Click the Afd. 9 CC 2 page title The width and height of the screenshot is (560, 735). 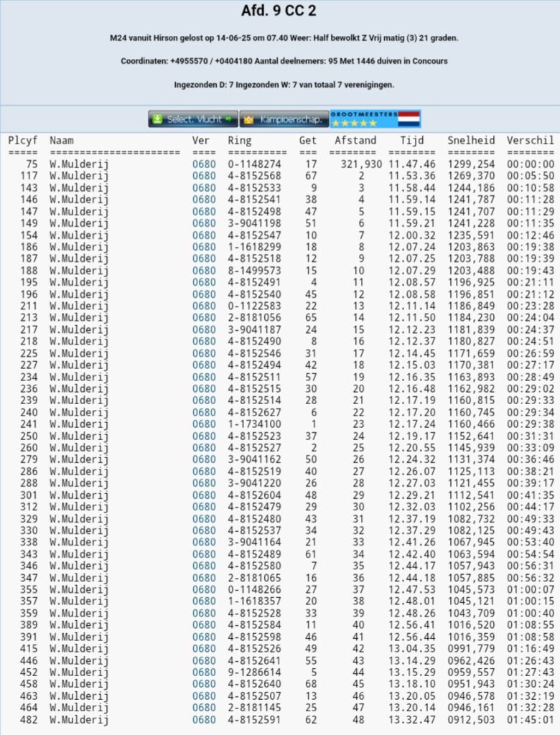tap(279, 11)
